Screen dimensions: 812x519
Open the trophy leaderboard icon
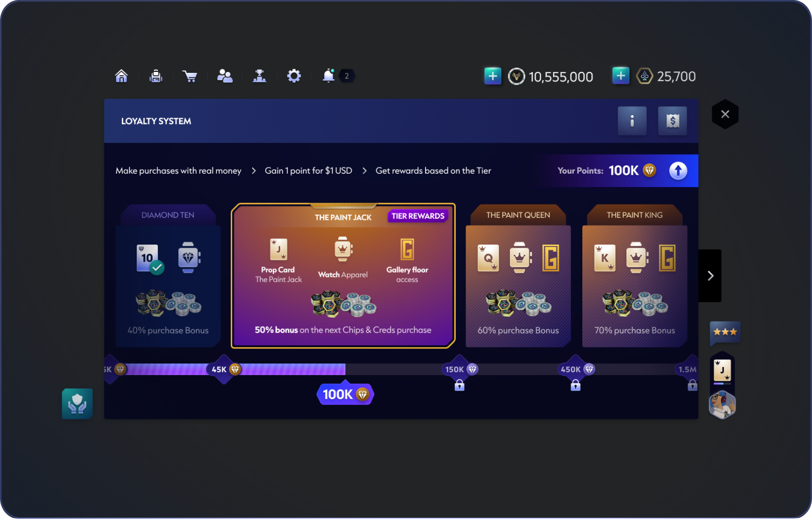[x=260, y=76]
